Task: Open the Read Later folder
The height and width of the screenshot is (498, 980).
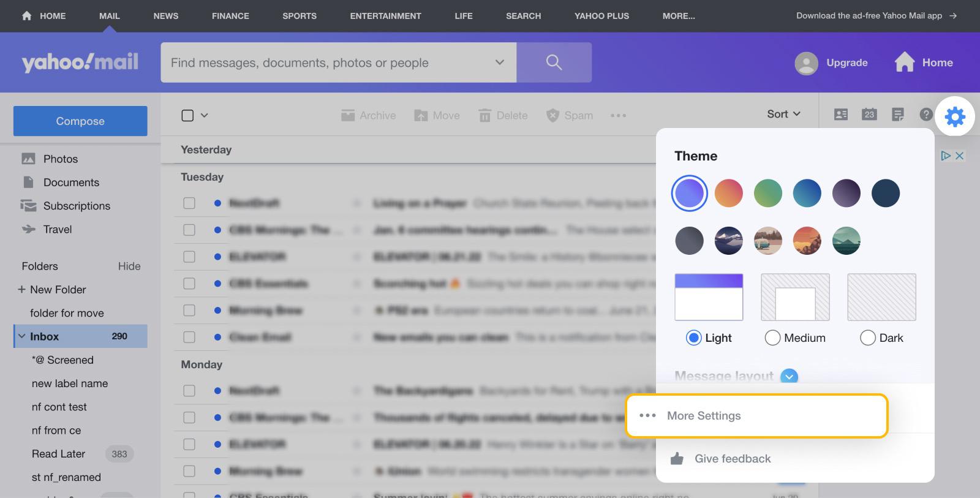Action: 59,454
